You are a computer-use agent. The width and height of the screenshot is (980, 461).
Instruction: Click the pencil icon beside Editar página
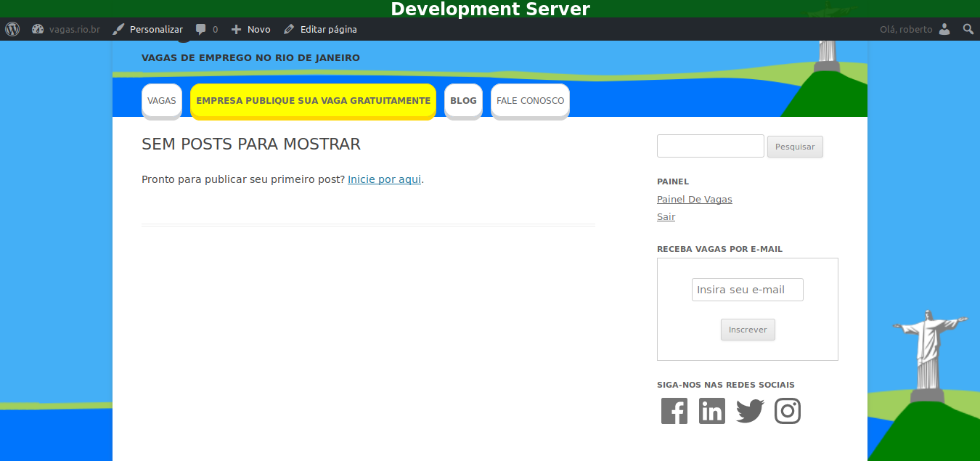coord(289,29)
